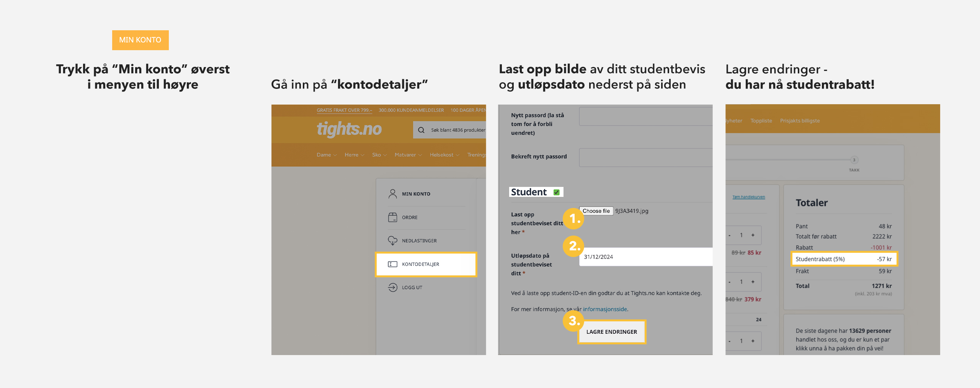Click the orange MIN KONTO button

tap(140, 40)
